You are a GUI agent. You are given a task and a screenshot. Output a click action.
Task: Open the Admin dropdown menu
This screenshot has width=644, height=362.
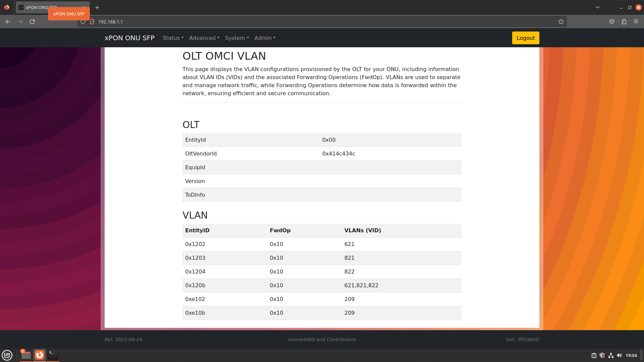tap(265, 38)
